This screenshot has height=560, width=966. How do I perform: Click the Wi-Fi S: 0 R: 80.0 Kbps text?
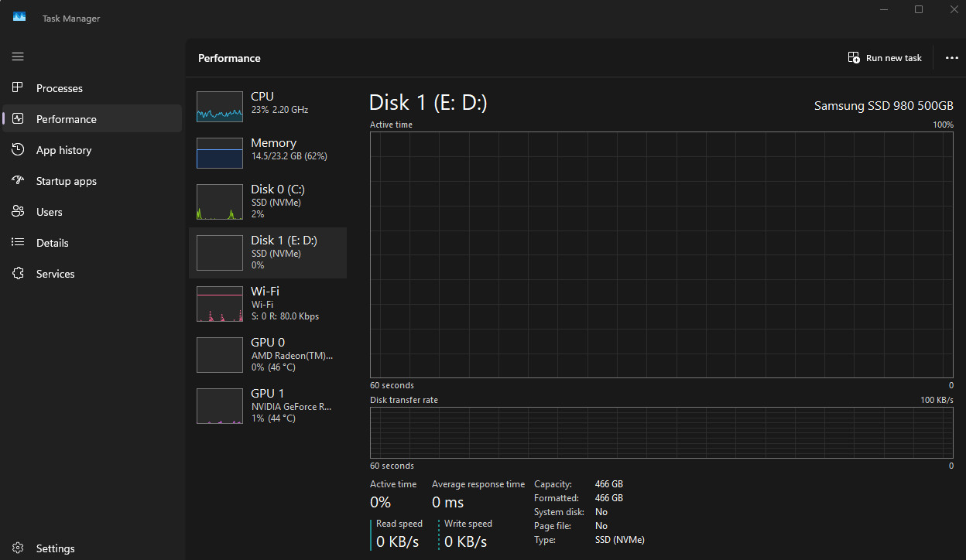coord(285,316)
